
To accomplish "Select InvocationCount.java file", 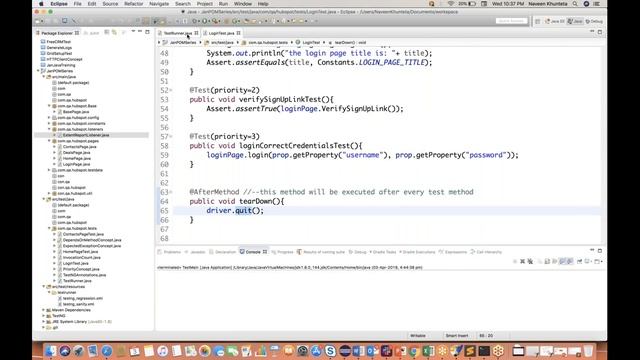I will coord(82,258).
